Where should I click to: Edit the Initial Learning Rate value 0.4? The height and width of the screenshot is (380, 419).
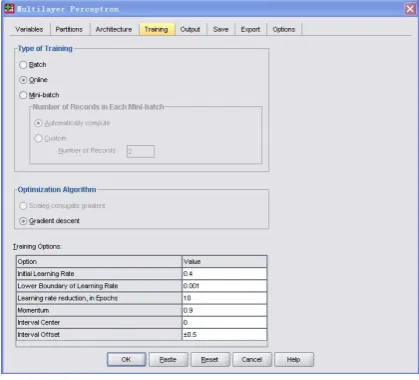pos(224,274)
